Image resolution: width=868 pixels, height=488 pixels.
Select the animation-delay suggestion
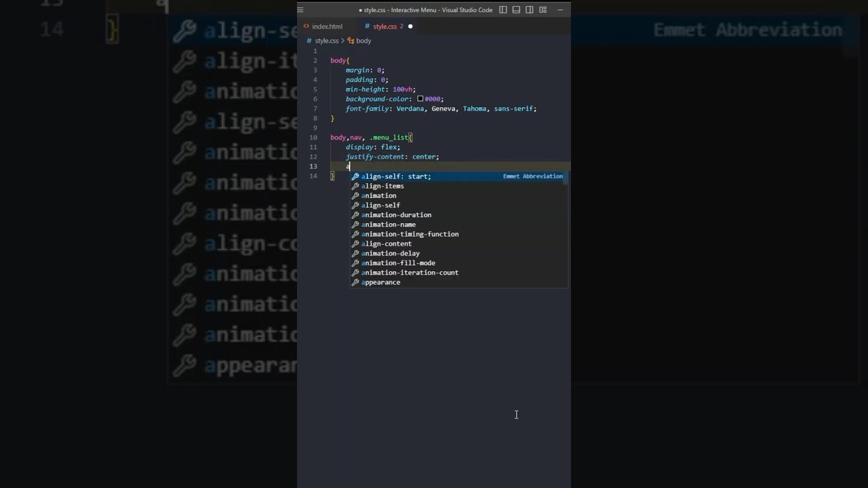click(458, 253)
